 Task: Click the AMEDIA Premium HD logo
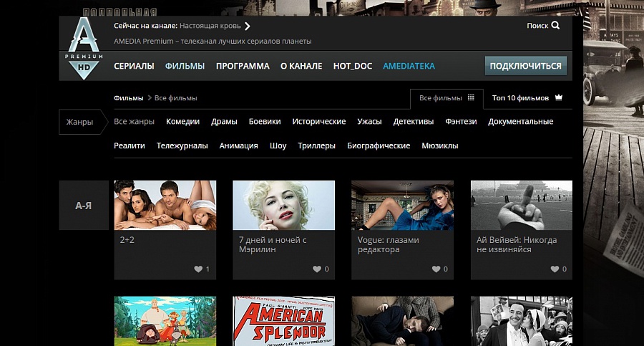click(x=84, y=49)
